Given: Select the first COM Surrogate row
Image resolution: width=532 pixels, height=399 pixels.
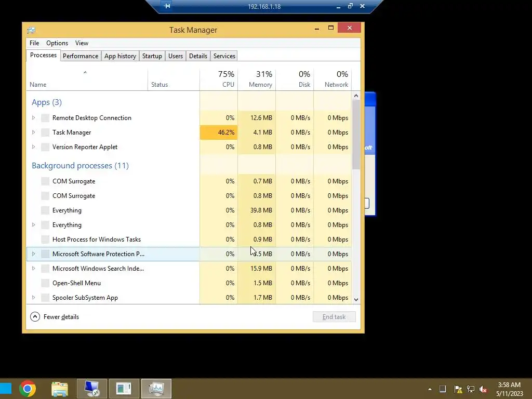Looking at the screenshot, I should click(189, 181).
